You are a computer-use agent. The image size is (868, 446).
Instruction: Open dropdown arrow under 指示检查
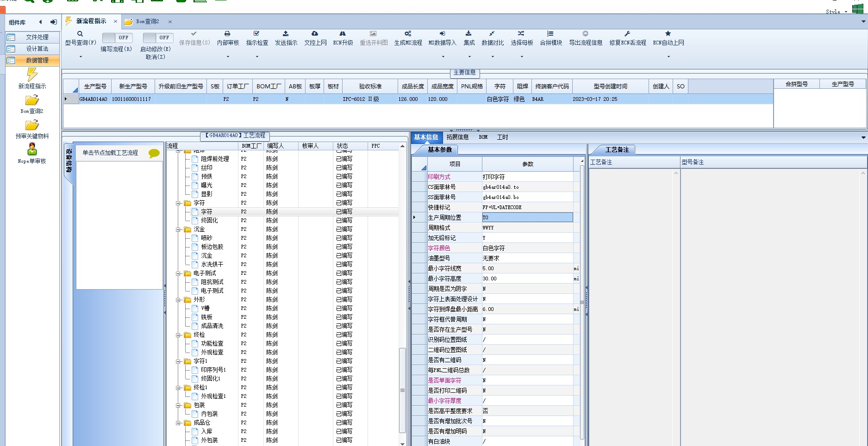pyautogui.click(x=257, y=57)
